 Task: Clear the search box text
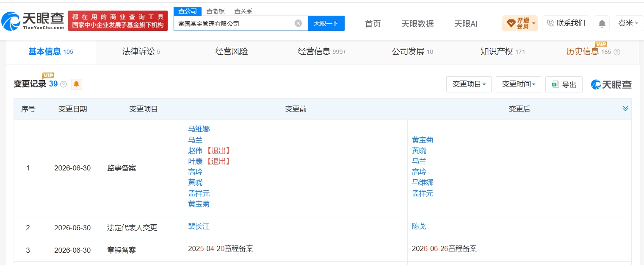click(x=298, y=23)
